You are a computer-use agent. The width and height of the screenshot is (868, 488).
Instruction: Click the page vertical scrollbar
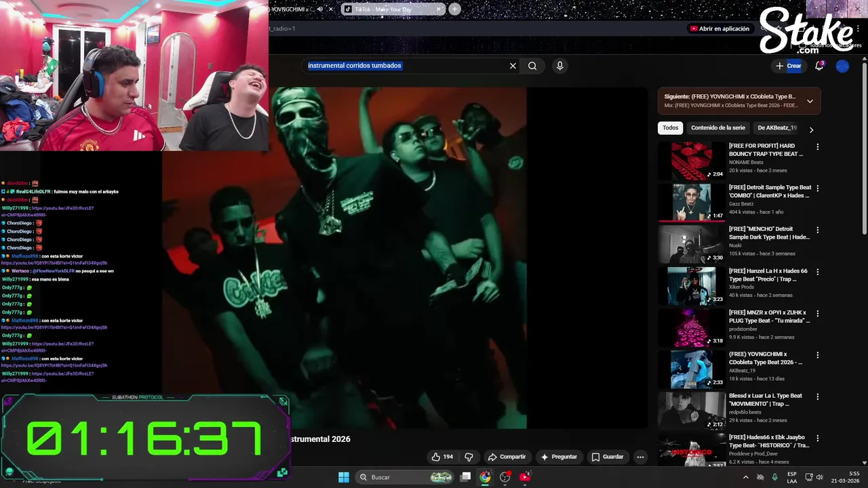tap(864, 149)
